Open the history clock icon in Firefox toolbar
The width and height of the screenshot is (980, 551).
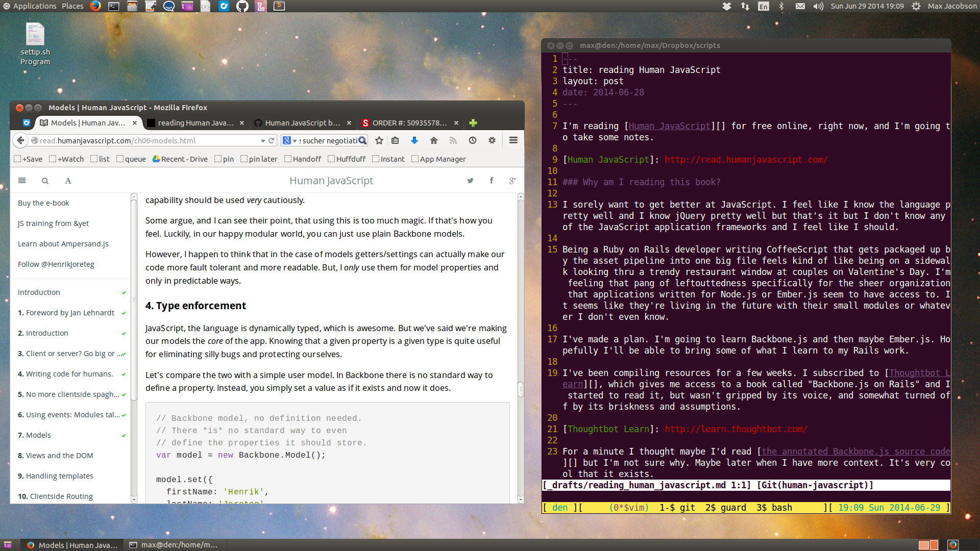pyautogui.click(x=473, y=140)
